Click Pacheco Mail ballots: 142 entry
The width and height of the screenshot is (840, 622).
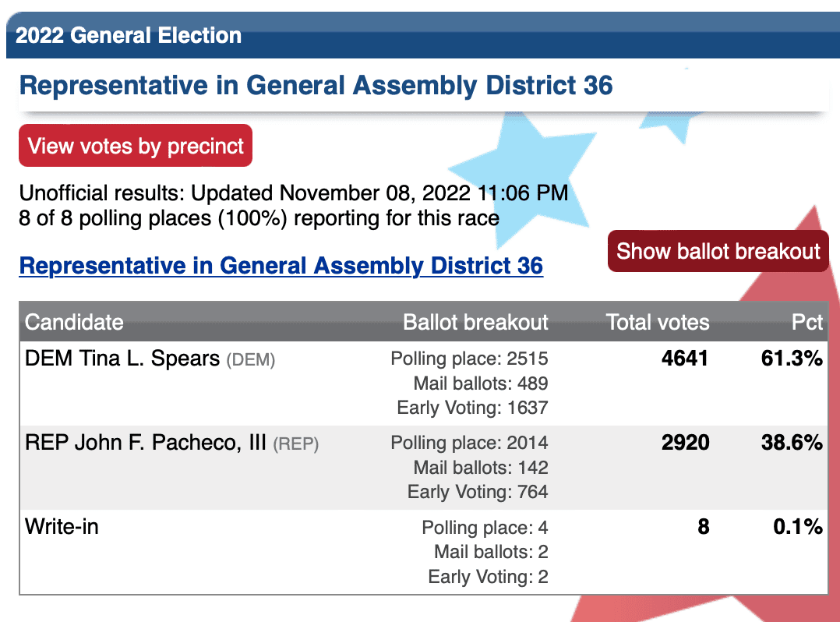(x=481, y=468)
